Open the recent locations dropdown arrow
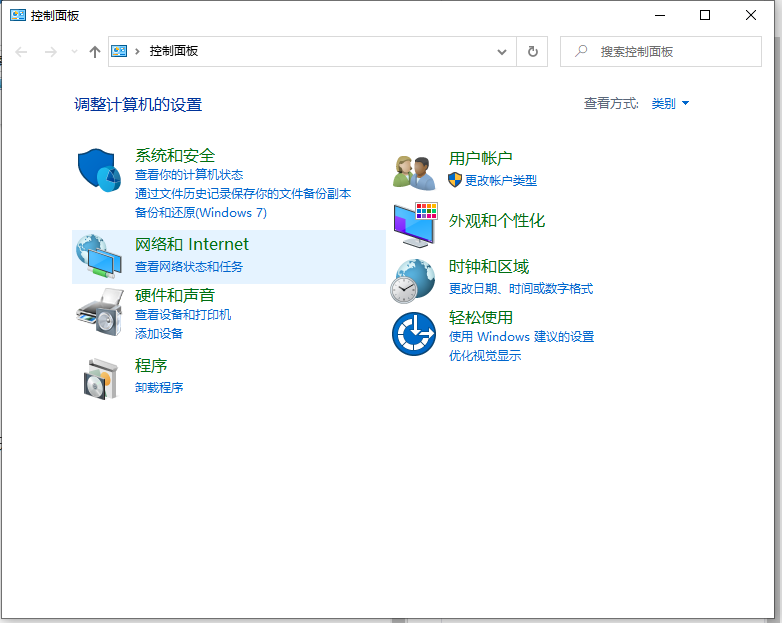The image size is (782, 623). point(74,52)
